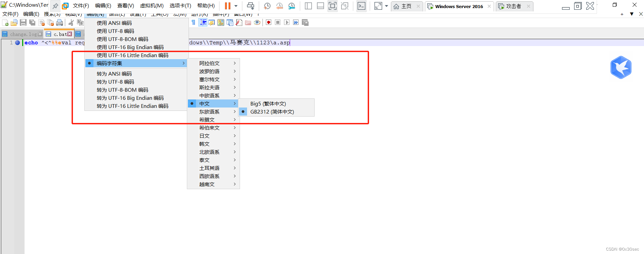The height and width of the screenshot is (254, 644).
Task: Click the Notepad++ New file icon
Action: tap(5, 23)
